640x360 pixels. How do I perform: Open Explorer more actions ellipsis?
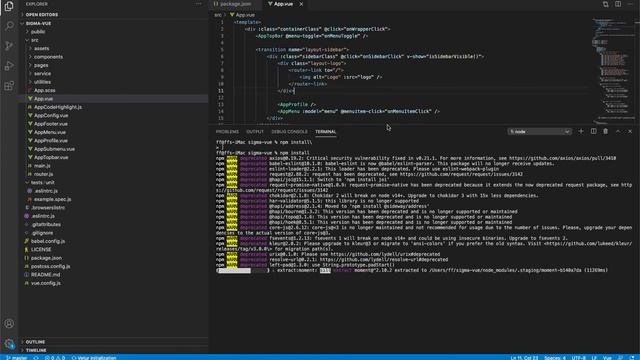click(x=198, y=4)
